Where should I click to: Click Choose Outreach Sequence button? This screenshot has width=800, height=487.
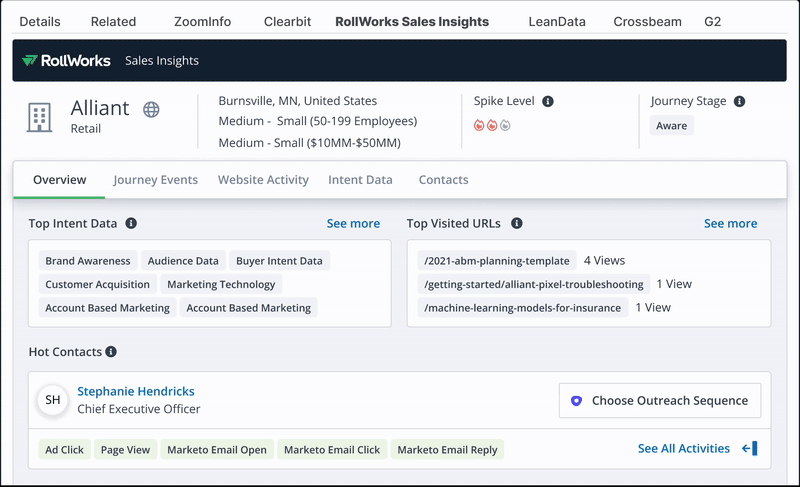(660, 400)
